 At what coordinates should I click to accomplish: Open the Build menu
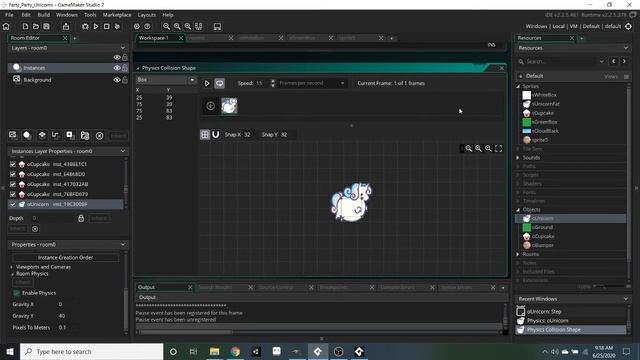pyautogui.click(x=44, y=15)
